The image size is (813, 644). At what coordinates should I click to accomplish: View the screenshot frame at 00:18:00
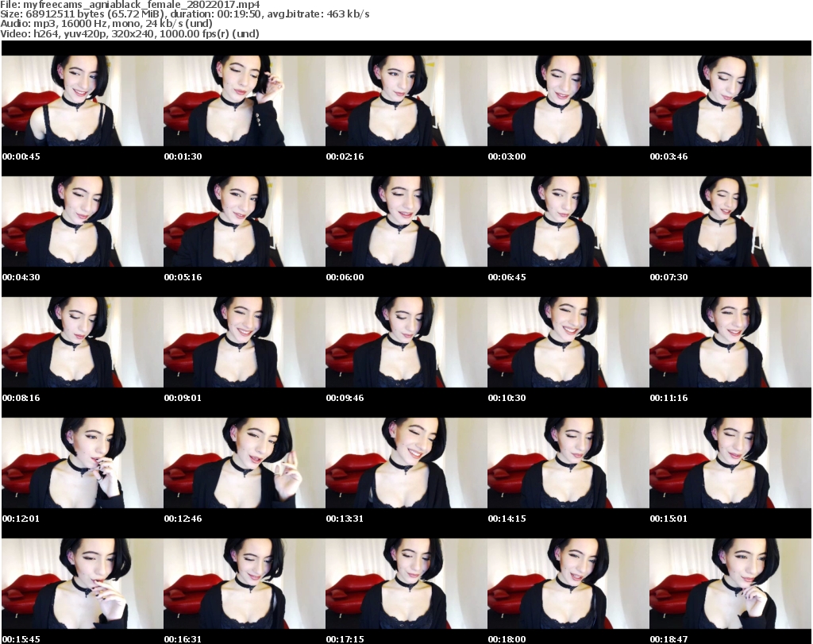coord(568,584)
